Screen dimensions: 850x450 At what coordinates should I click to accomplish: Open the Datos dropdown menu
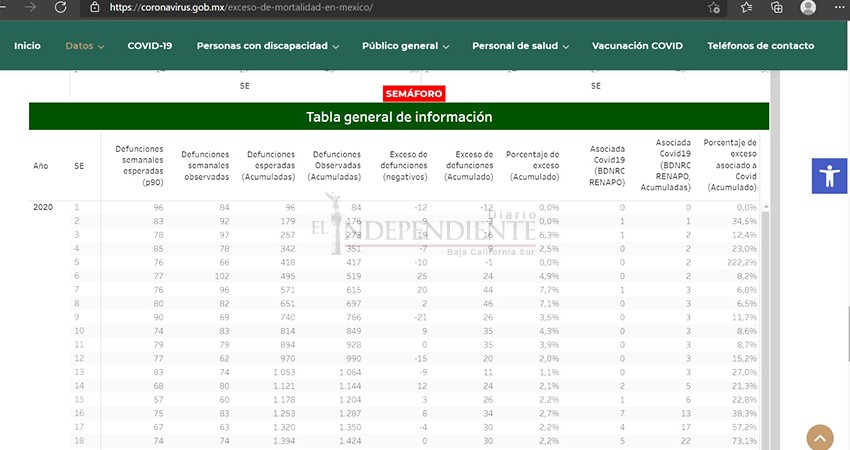tap(85, 46)
